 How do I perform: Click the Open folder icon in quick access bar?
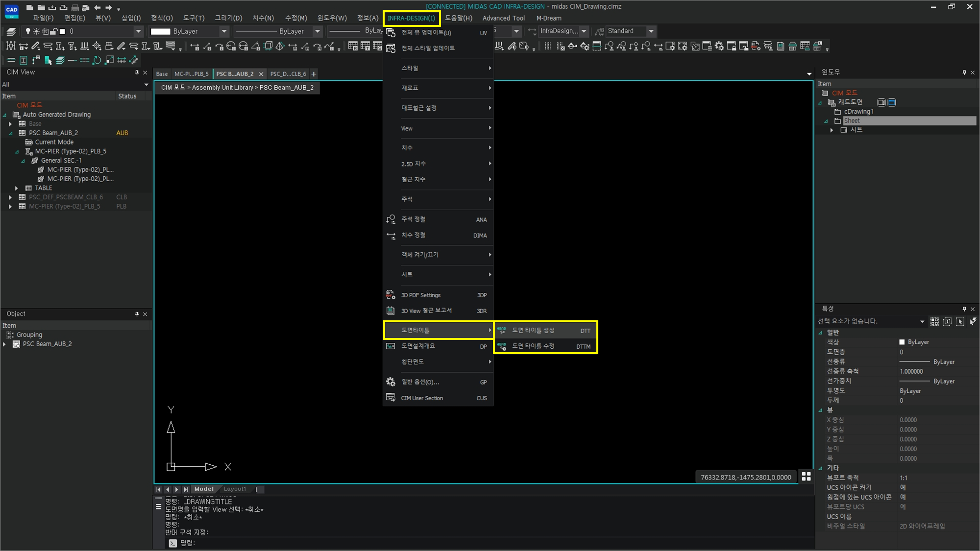coord(41,7)
